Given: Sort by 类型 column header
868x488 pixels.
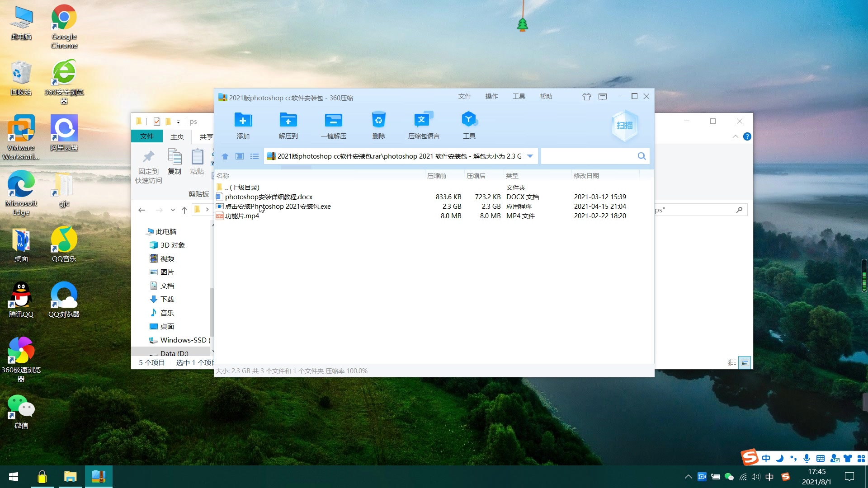Looking at the screenshot, I should 512,176.
